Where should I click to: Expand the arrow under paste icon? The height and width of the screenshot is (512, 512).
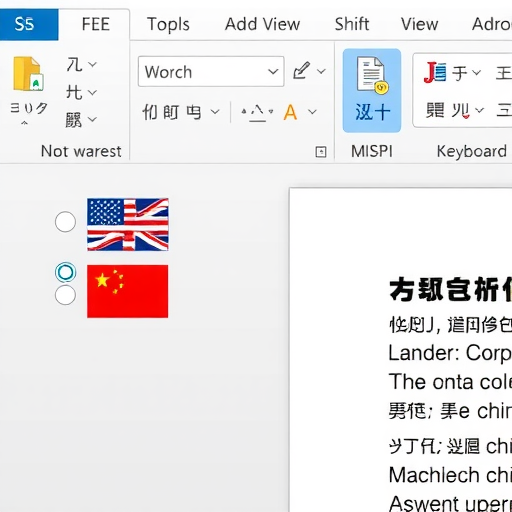[x=24, y=123]
